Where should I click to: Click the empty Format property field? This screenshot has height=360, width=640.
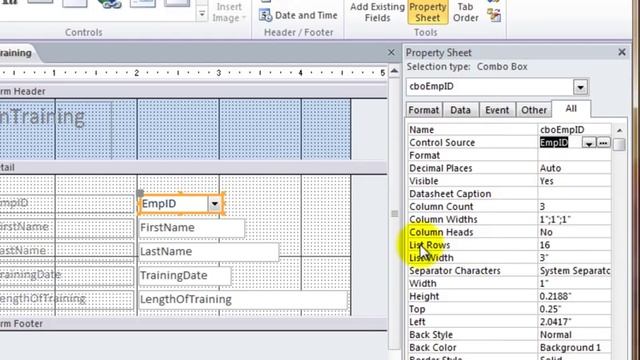pyautogui.click(x=574, y=155)
